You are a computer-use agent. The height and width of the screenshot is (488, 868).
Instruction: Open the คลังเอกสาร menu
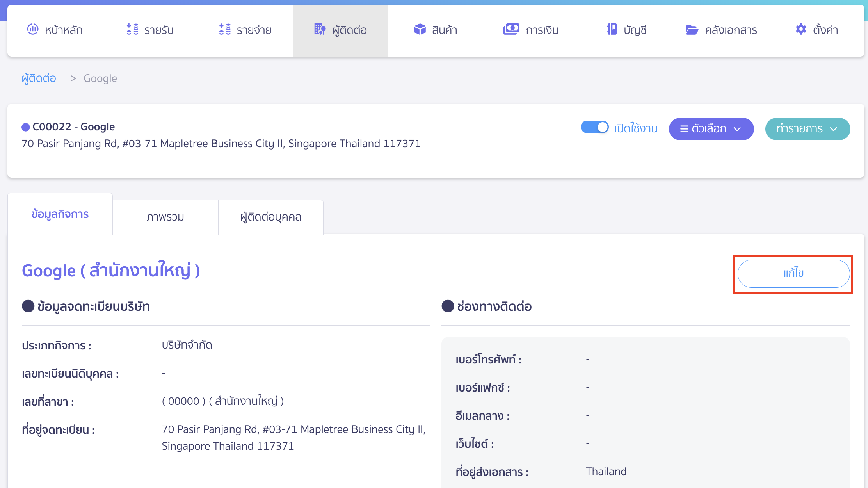721,30
